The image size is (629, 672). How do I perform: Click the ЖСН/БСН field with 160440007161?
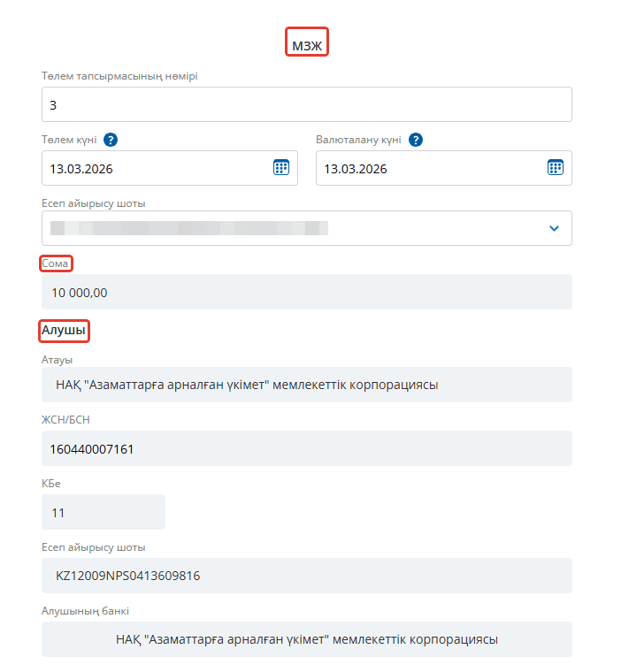[x=306, y=448]
